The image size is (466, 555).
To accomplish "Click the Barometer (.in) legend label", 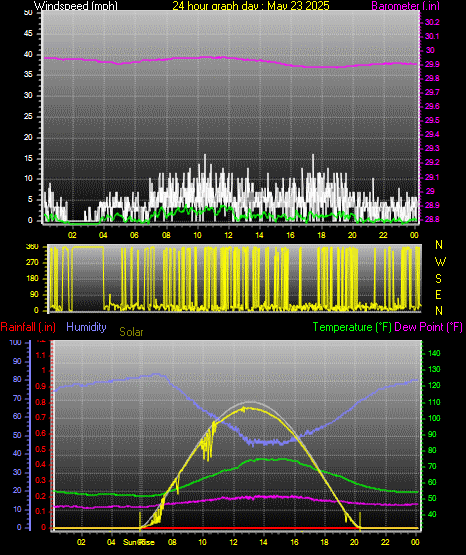I will click(405, 6).
